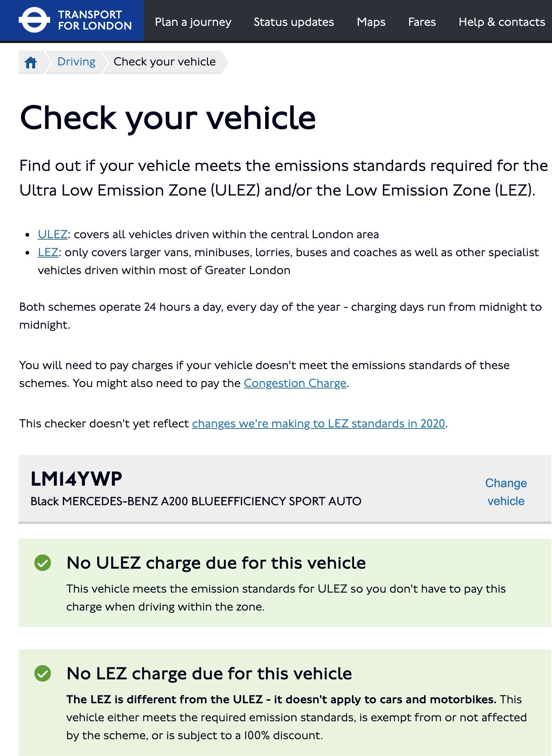Open Status updates in the navigation bar
The height and width of the screenshot is (756, 552).
pyautogui.click(x=294, y=22)
